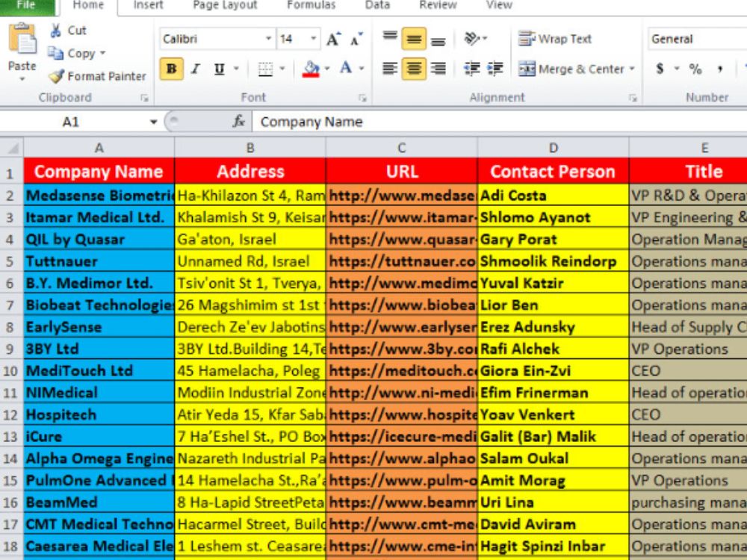Toggle Italic formatting

pos(195,69)
